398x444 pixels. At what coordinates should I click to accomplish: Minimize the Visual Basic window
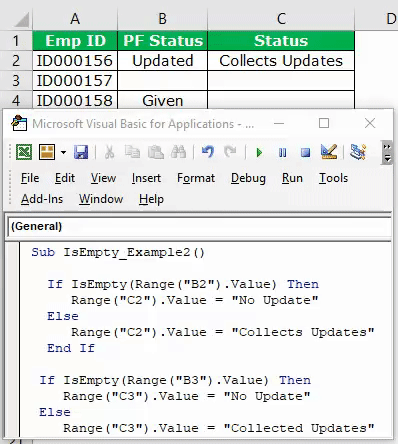279,123
